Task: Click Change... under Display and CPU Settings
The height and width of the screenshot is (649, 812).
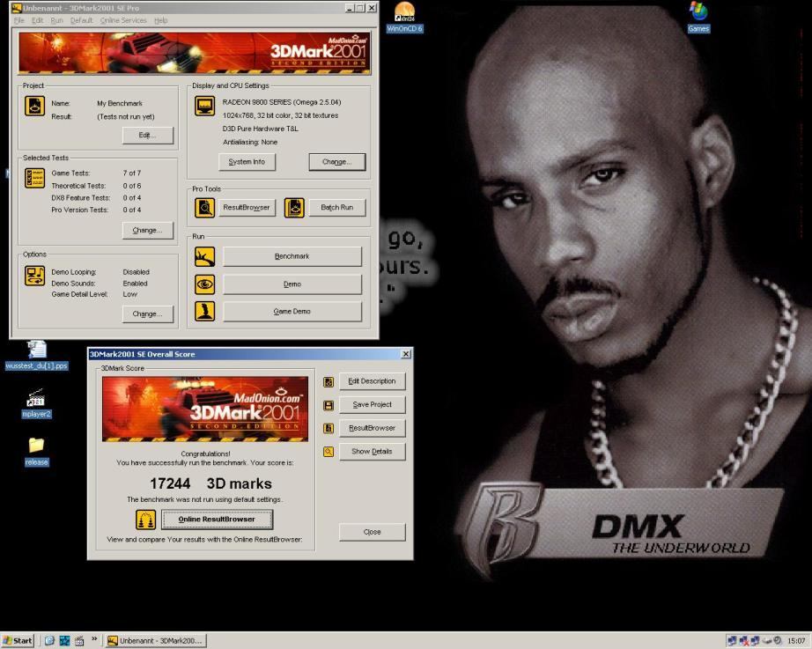Action: (337, 162)
